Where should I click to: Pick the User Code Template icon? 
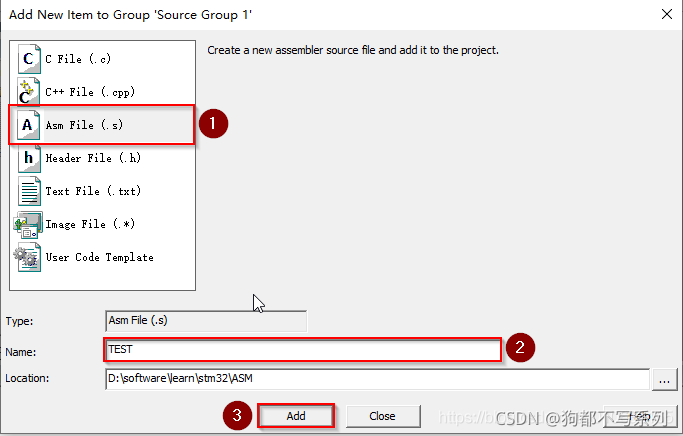[x=27, y=257]
